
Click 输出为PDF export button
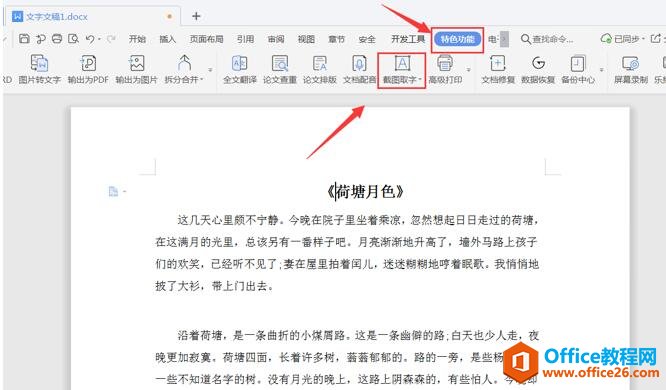pyautogui.click(x=88, y=69)
